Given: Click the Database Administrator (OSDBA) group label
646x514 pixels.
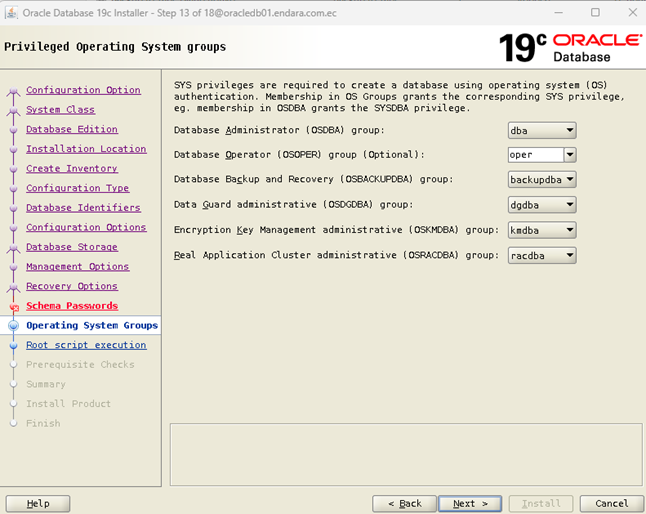Looking at the screenshot, I should (279, 130).
